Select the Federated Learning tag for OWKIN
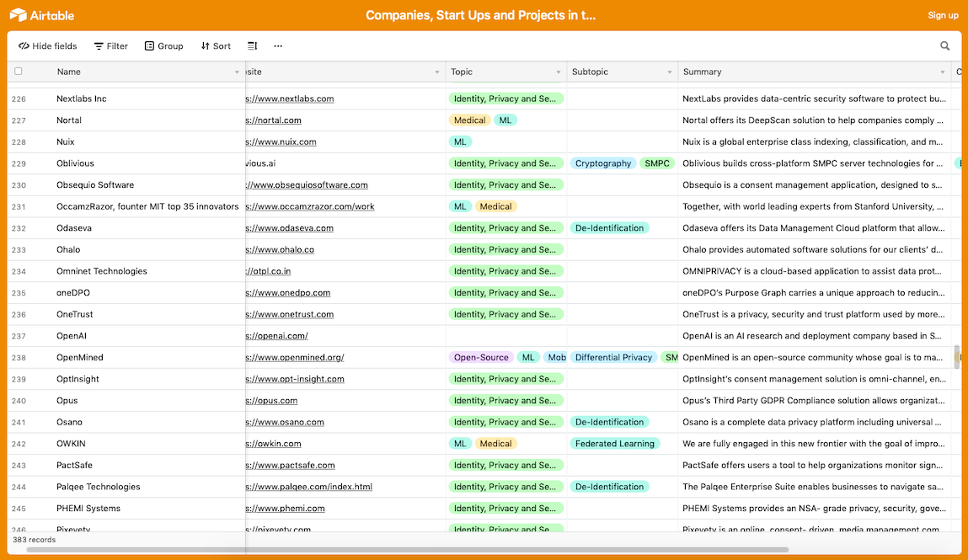This screenshot has width=968, height=560. tap(615, 444)
